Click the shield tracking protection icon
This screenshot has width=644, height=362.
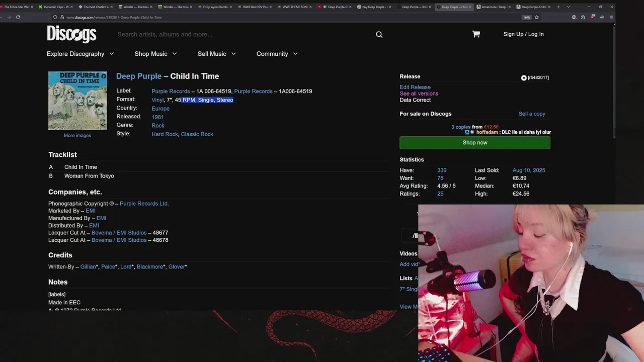tap(55, 17)
